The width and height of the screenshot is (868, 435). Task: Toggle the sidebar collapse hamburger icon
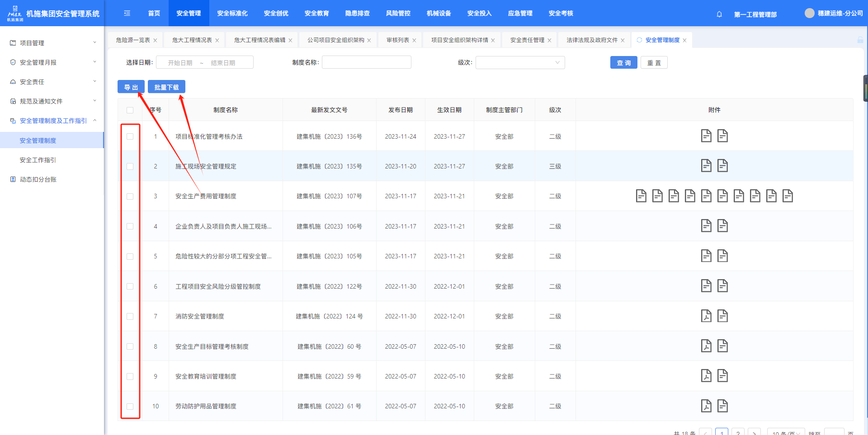pos(127,14)
